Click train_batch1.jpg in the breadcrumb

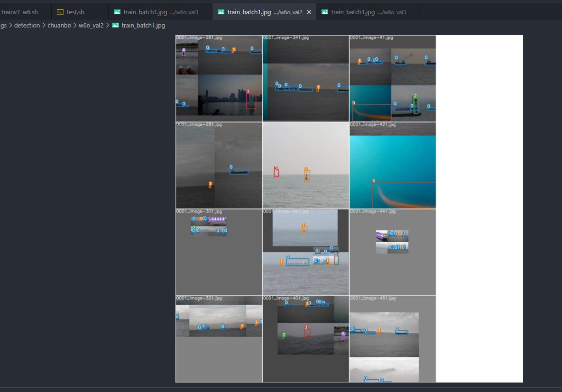[143, 25]
